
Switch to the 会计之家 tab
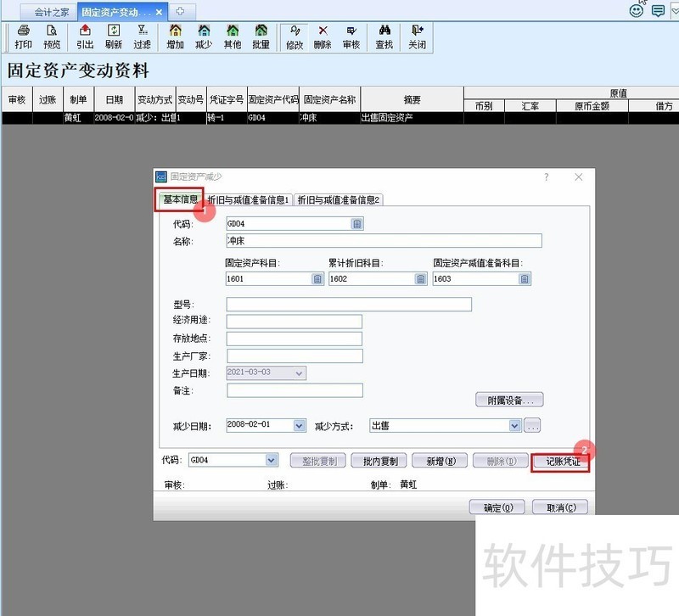48,12
